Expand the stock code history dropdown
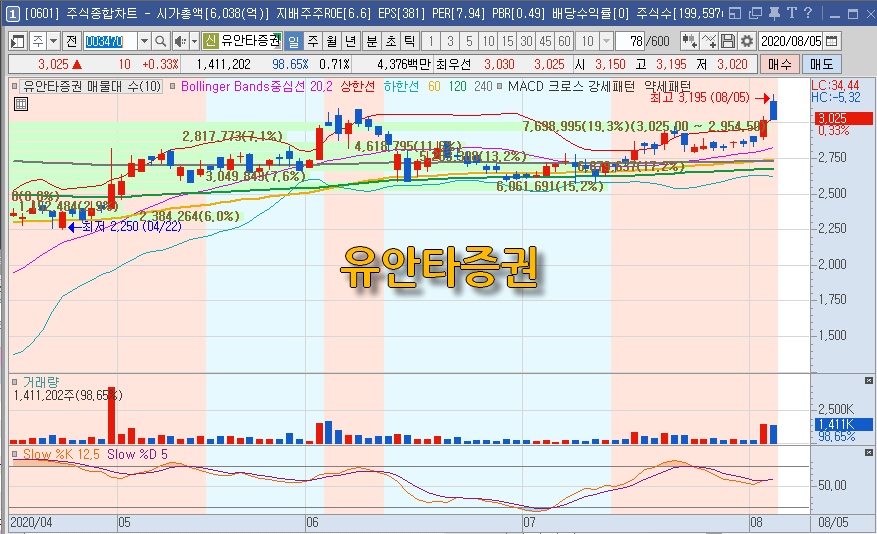The width and height of the screenshot is (877, 534). point(144,41)
